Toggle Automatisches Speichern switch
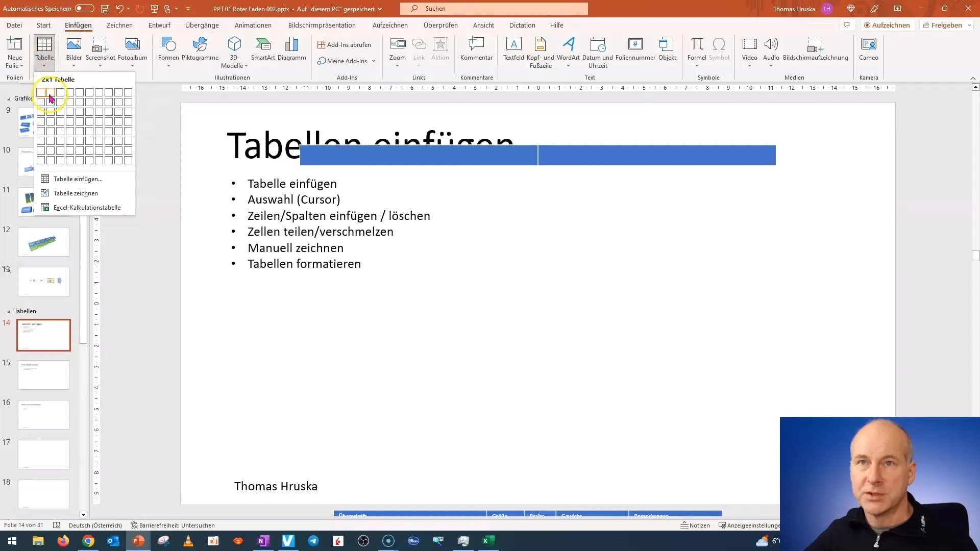980x551 pixels. [84, 9]
